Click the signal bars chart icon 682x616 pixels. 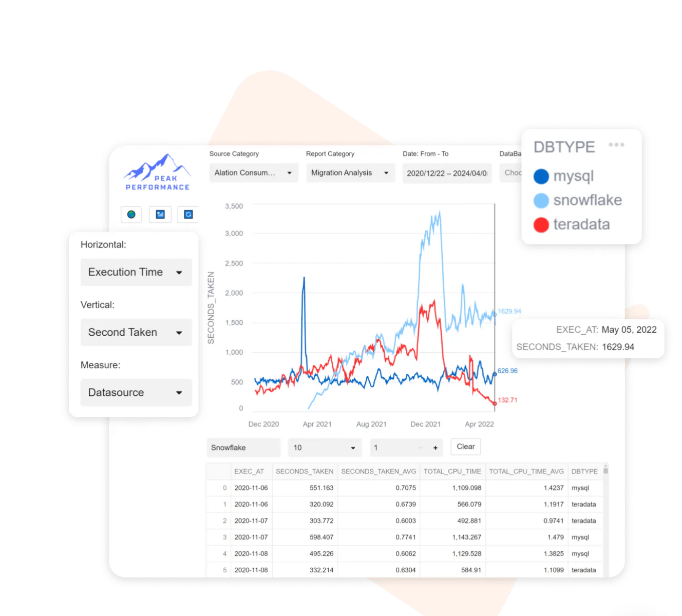point(160,215)
